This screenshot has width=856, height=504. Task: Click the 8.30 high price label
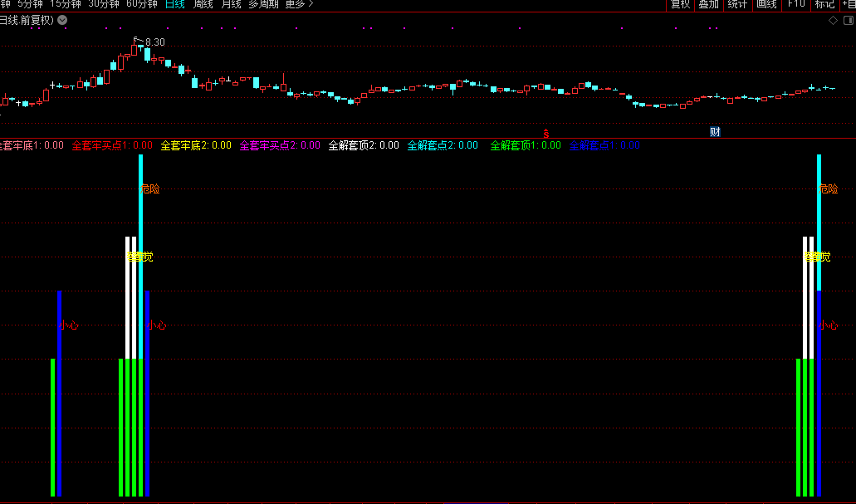click(154, 42)
